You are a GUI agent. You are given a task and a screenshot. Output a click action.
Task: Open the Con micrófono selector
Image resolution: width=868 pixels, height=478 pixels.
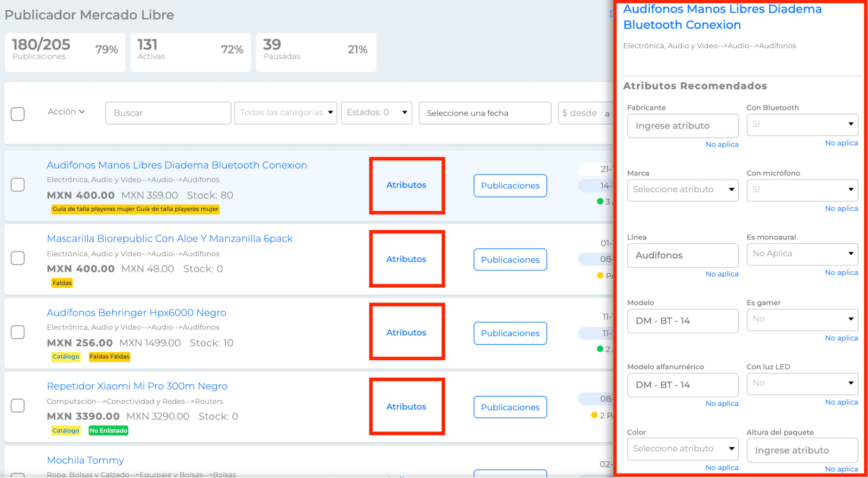(802, 190)
